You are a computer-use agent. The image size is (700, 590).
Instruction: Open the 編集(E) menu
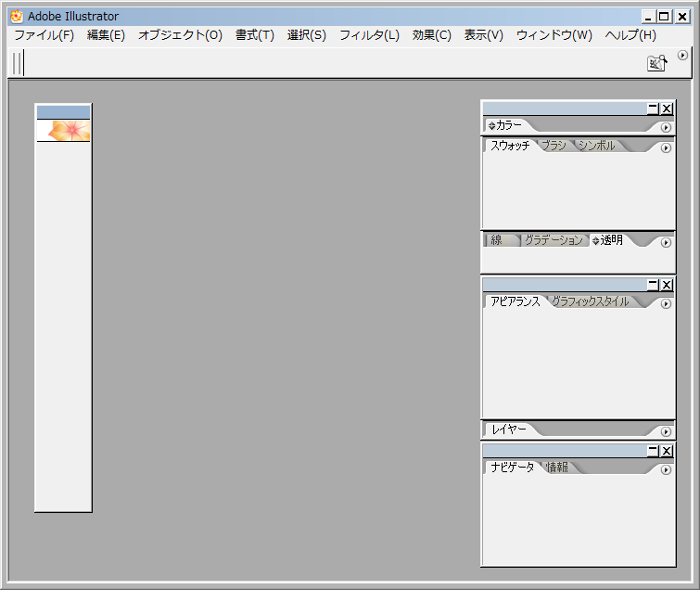point(106,35)
